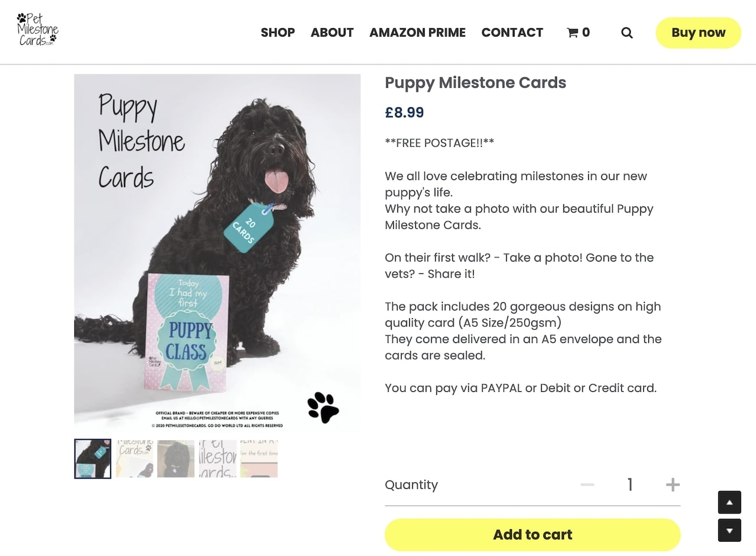Screen dimensions: 756x556
Task: Click the Buy now button
Action: point(698,32)
